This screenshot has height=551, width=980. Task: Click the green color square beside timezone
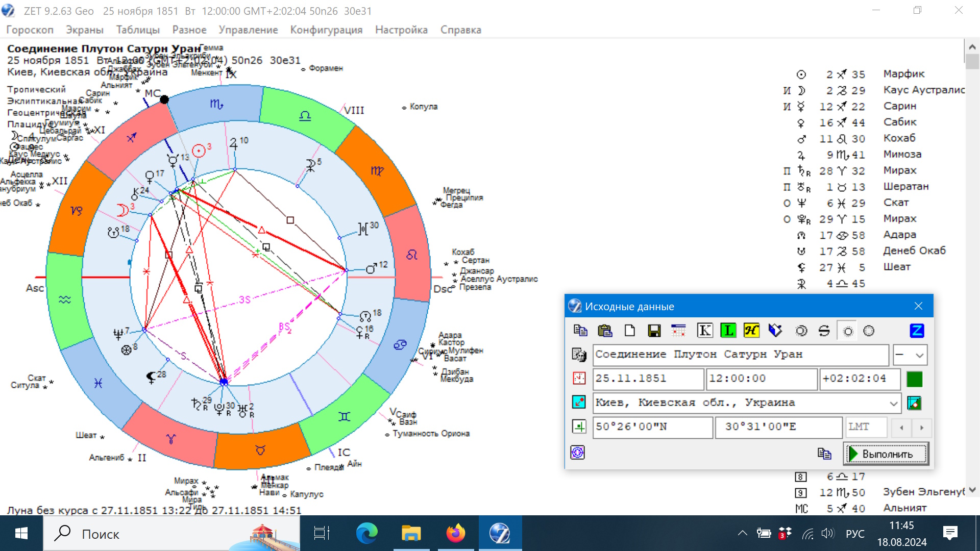914,379
